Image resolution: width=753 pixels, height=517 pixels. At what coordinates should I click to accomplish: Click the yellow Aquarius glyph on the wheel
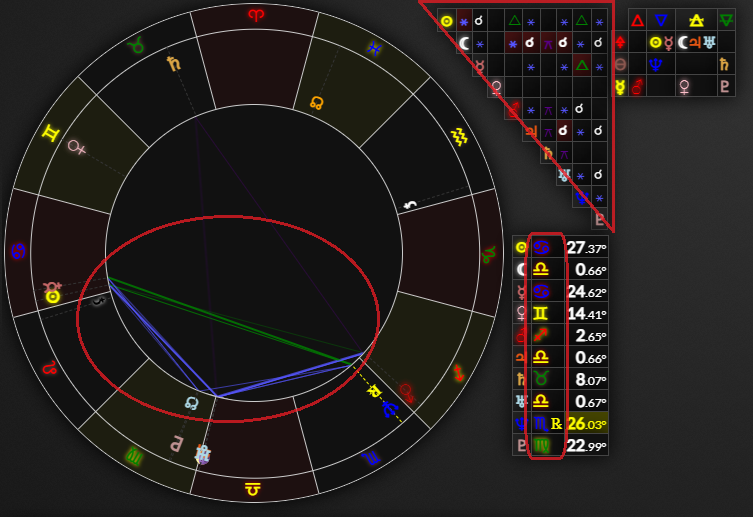(x=459, y=135)
